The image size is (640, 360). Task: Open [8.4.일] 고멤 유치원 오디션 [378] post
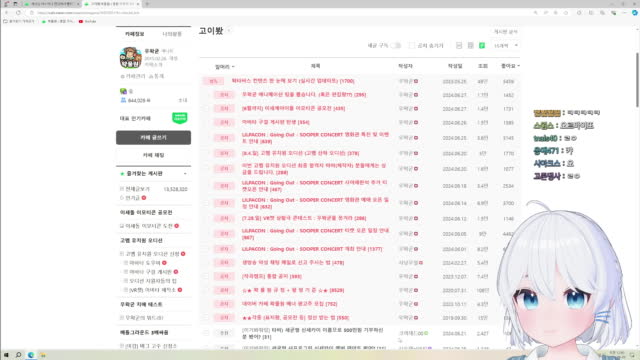tap(300, 153)
